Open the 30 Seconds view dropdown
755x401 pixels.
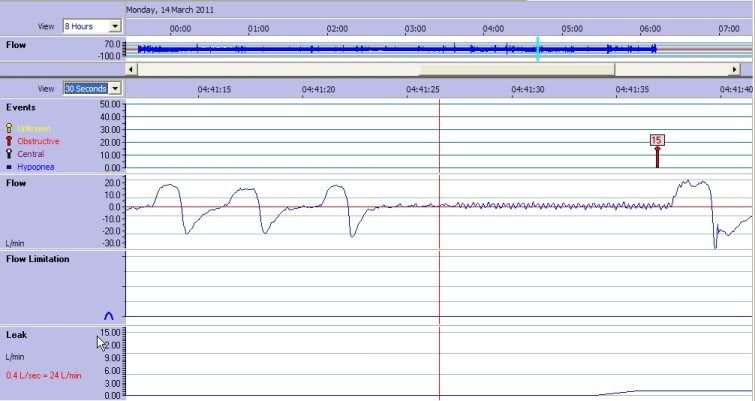coord(115,88)
